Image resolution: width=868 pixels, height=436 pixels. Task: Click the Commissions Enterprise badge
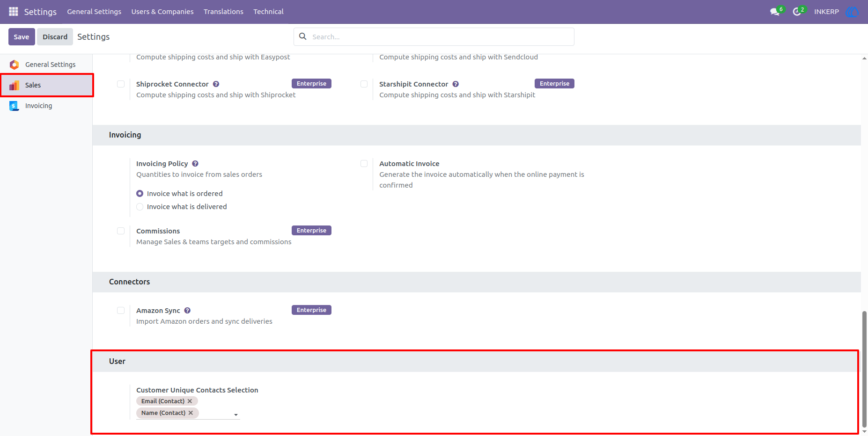311,231
